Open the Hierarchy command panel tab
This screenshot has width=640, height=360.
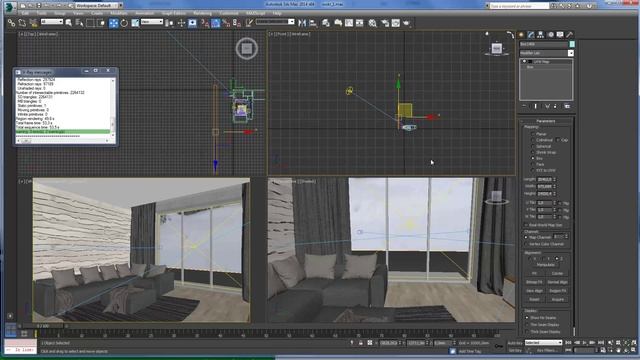point(540,35)
